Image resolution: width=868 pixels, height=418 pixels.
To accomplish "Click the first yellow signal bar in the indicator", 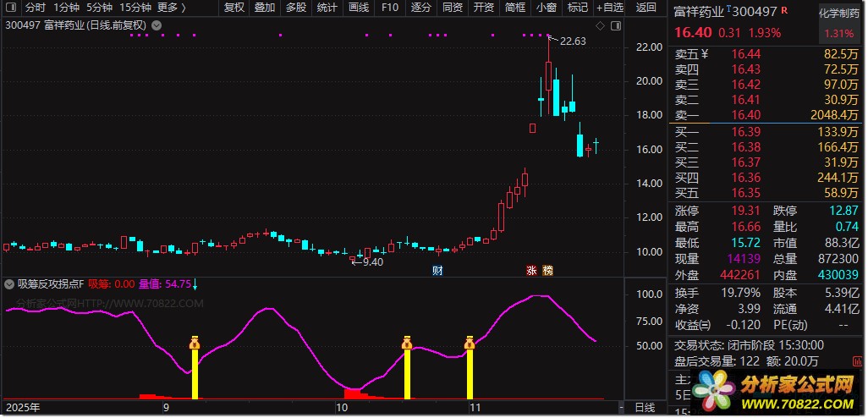I will [x=195, y=374].
